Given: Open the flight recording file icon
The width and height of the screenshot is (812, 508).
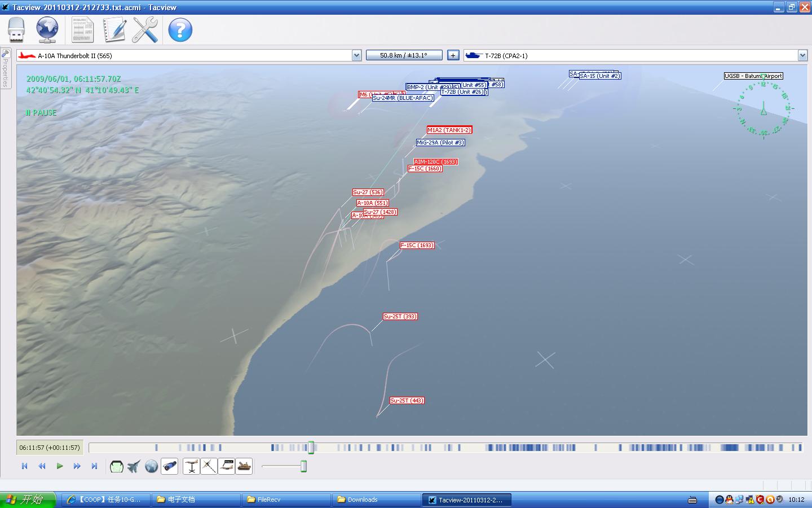Looking at the screenshot, I should pyautogui.click(x=17, y=30).
